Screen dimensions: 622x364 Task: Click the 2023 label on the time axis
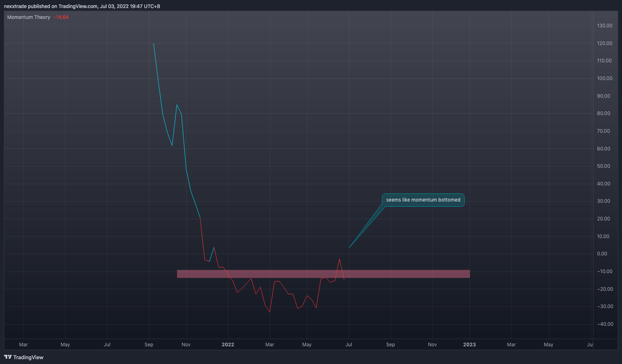(x=470, y=345)
